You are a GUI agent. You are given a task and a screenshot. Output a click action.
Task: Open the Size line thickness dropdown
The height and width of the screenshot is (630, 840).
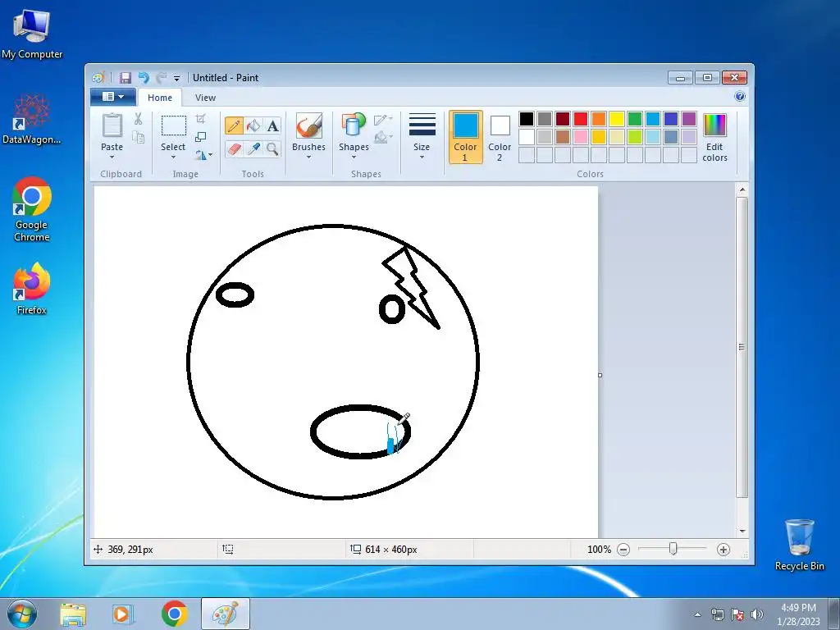pyautogui.click(x=422, y=137)
